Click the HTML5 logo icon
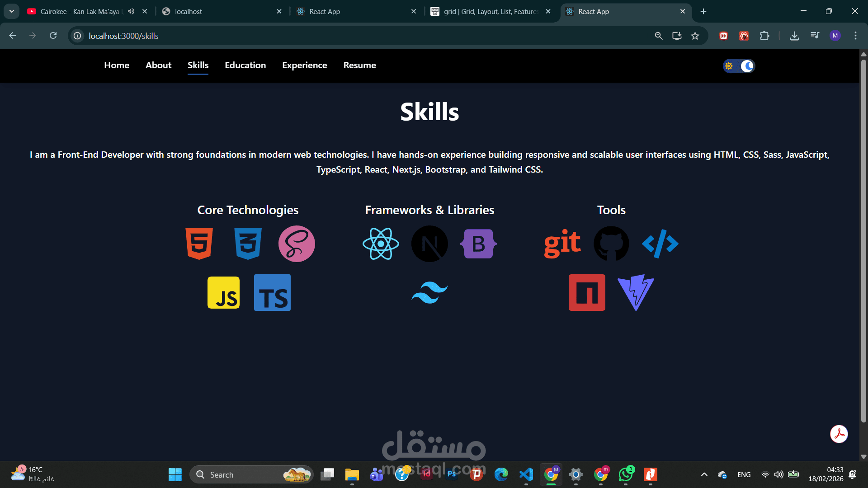Screen dimensions: 868x488 coord(199,244)
